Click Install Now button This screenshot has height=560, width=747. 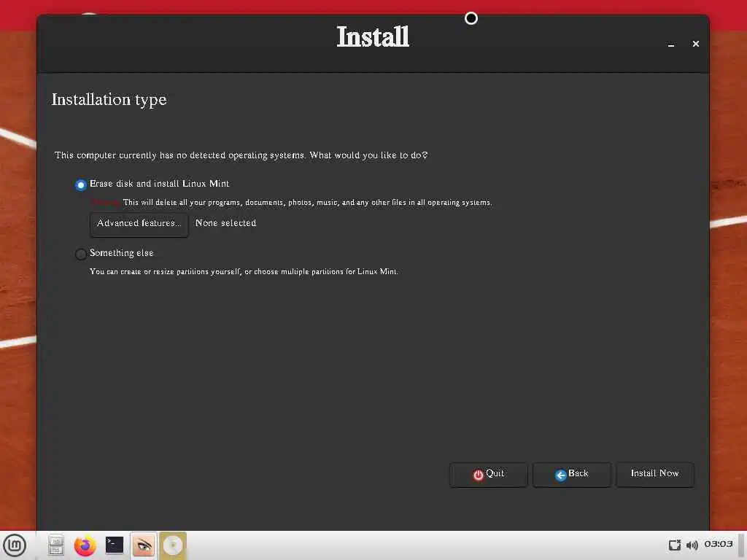(x=654, y=474)
